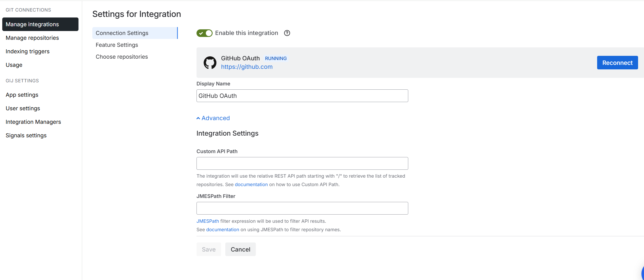Navigate to Integration Managers settings
Viewport: 644px width, 280px height.
pos(33,122)
